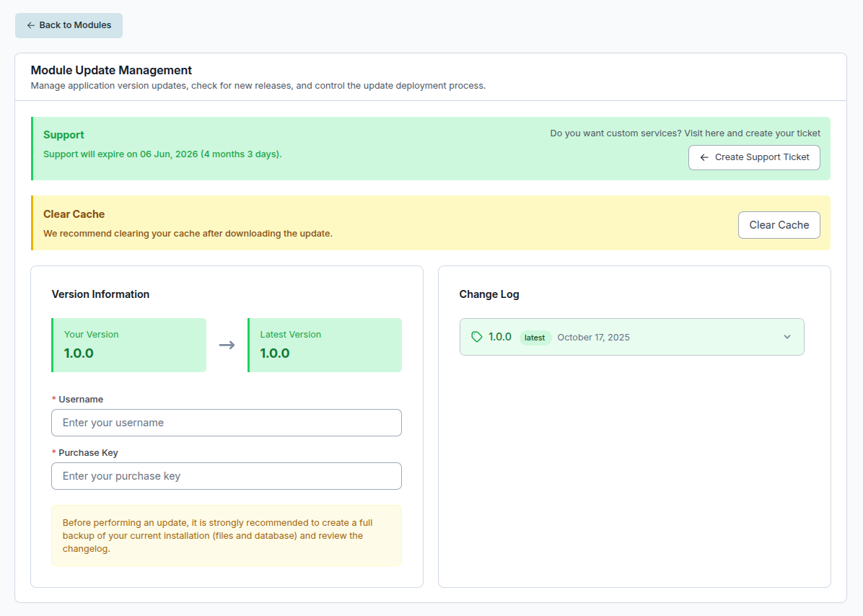Click into the Purchase Key field

click(x=226, y=476)
